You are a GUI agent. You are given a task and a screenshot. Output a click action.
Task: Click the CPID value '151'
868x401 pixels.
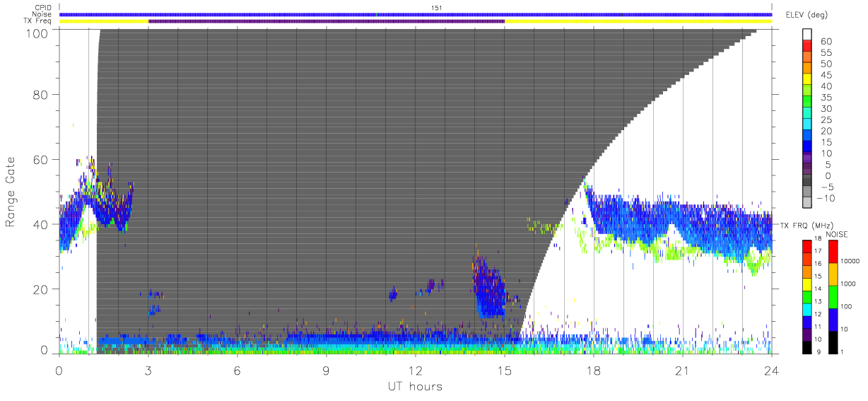437,8
